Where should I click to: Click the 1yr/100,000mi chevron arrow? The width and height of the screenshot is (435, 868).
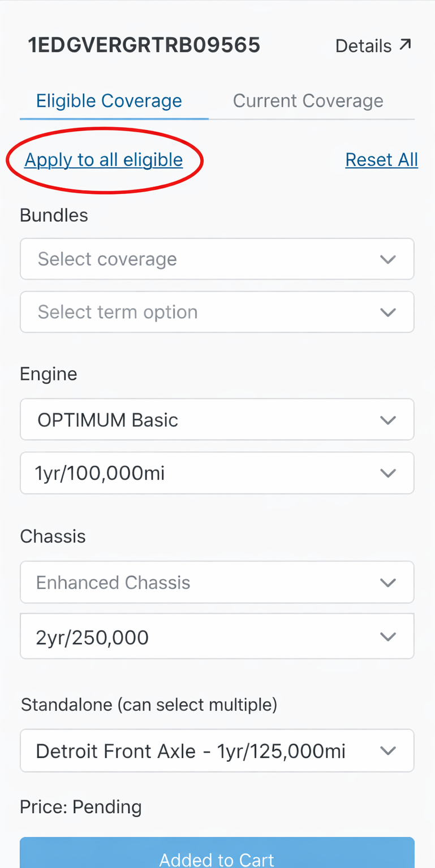pyautogui.click(x=388, y=474)
